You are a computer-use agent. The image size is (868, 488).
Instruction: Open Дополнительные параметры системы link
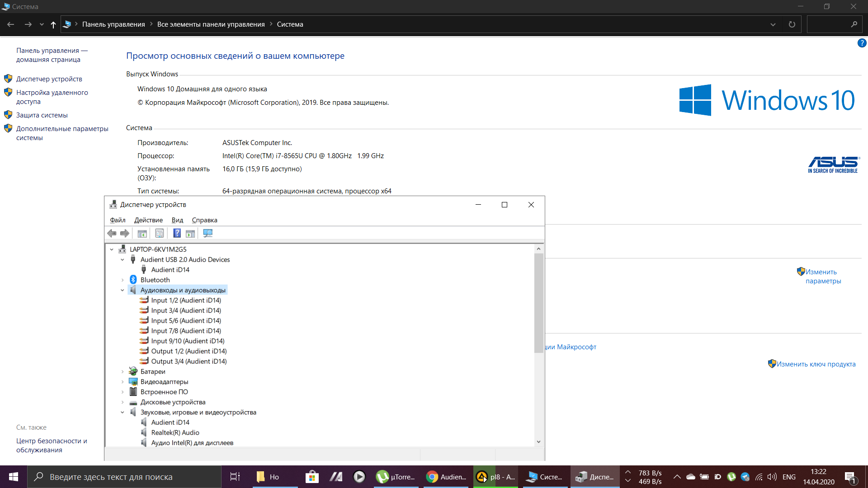[62, 133]
